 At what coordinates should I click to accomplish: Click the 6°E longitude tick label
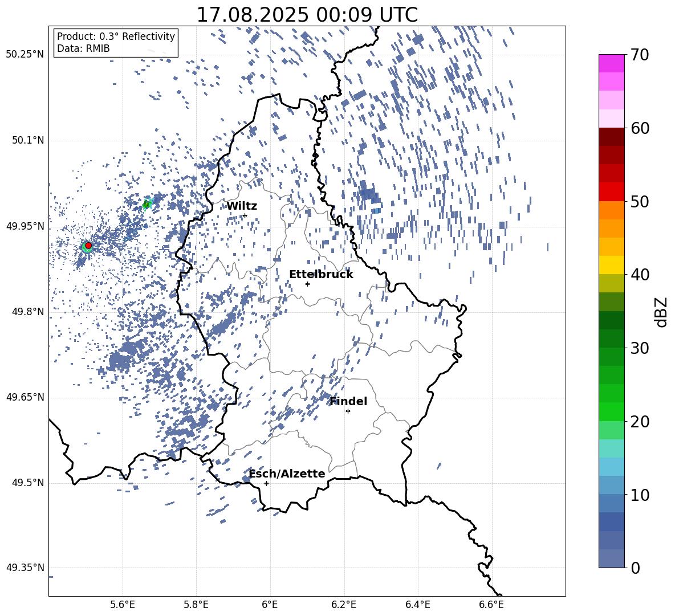(x=270, y=605)
